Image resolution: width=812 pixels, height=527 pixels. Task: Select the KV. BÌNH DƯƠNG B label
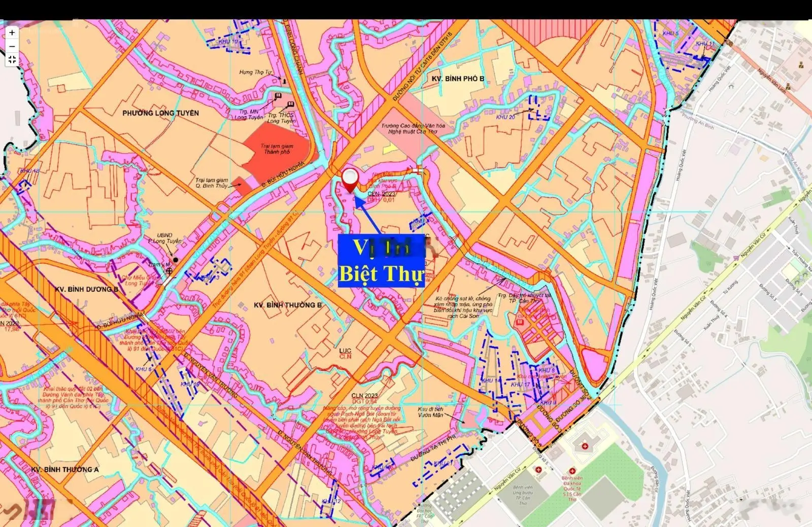coord(87,289)
